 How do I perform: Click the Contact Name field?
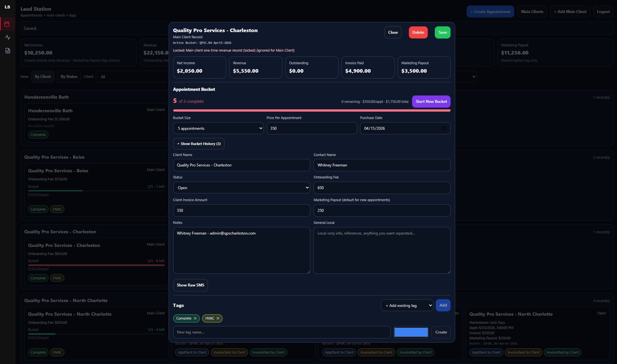point(382,165)
